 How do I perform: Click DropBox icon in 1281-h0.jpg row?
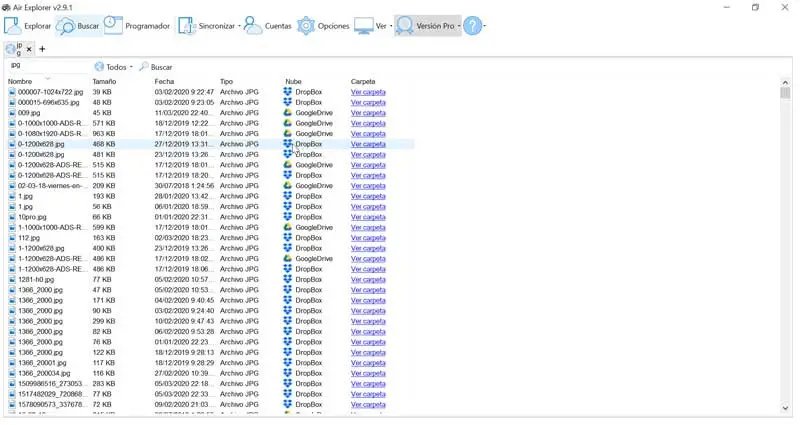coord(288,279)
